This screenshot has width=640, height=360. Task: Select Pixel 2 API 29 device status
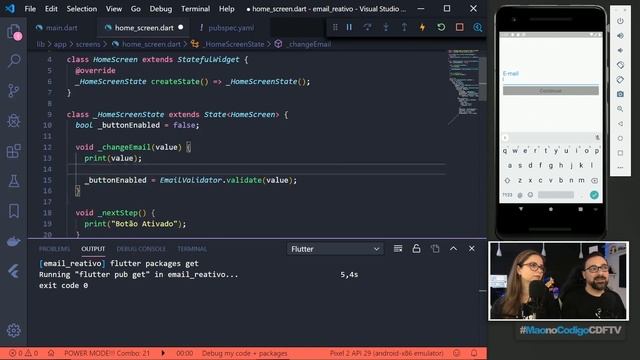tap(386, 353)
